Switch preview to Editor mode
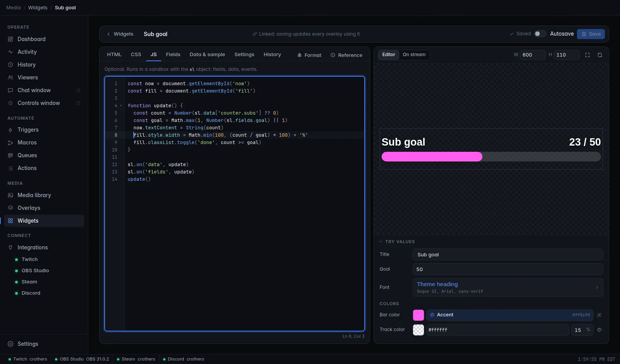Image resolution: width=620 pixels, height=364 pixels. click(389, 55)
